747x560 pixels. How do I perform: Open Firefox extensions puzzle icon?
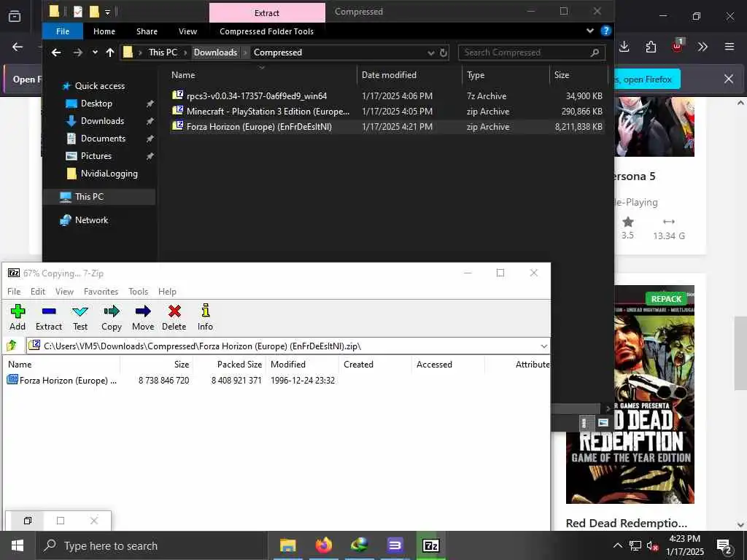pyautogui.click(x=651, y=47)
